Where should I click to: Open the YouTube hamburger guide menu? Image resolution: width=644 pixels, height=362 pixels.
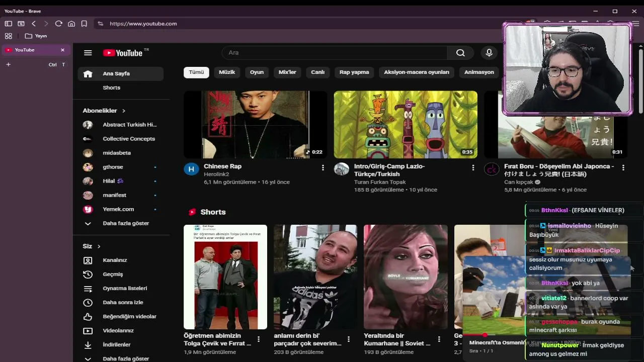pyautogui.click(x=88, y=53)
